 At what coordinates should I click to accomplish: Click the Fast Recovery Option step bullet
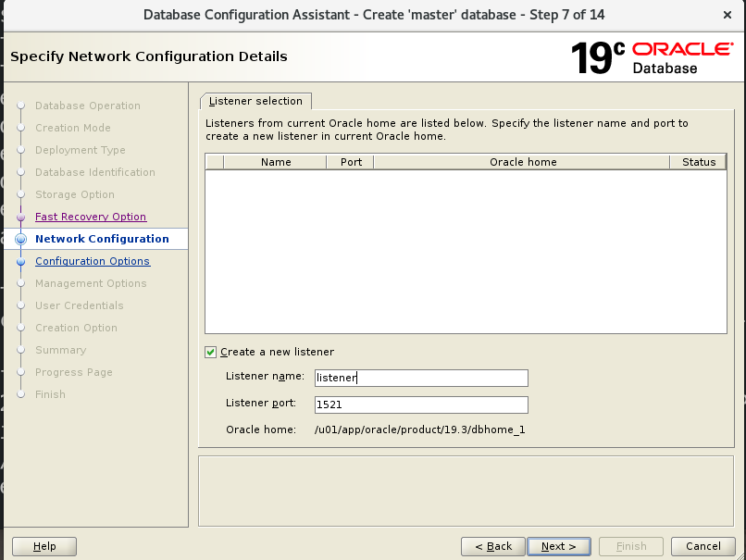coord(21,217)
